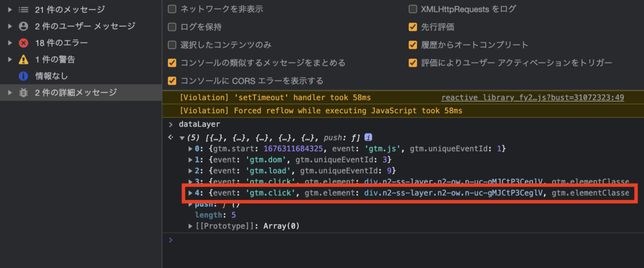Expand array item 0 with gtm.start

(191, 148)
